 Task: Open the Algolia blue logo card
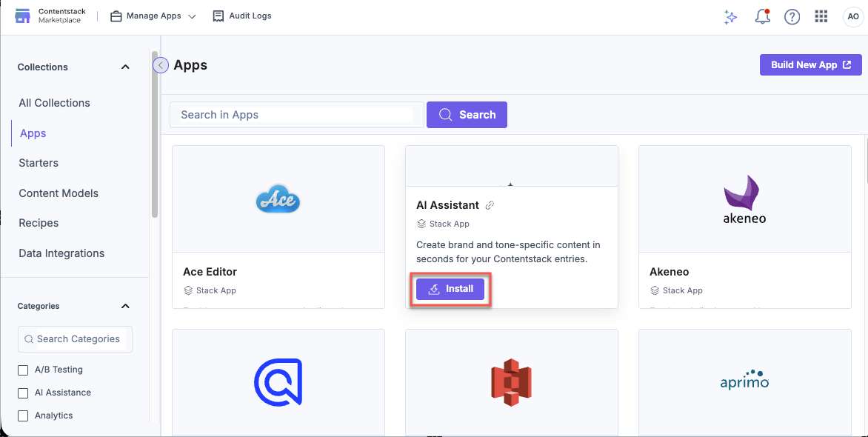(x=278, y=382)
